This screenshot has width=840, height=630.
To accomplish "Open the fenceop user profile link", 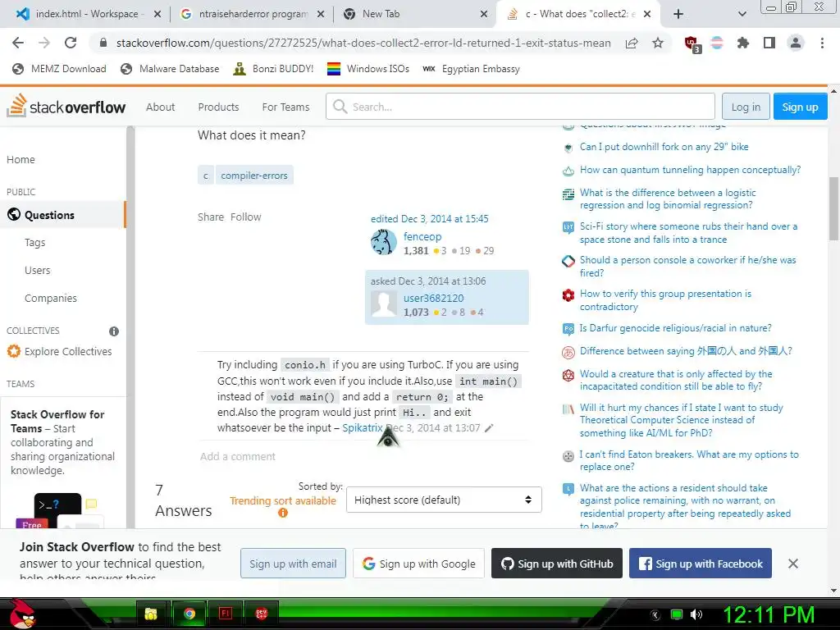I will 422,236.
